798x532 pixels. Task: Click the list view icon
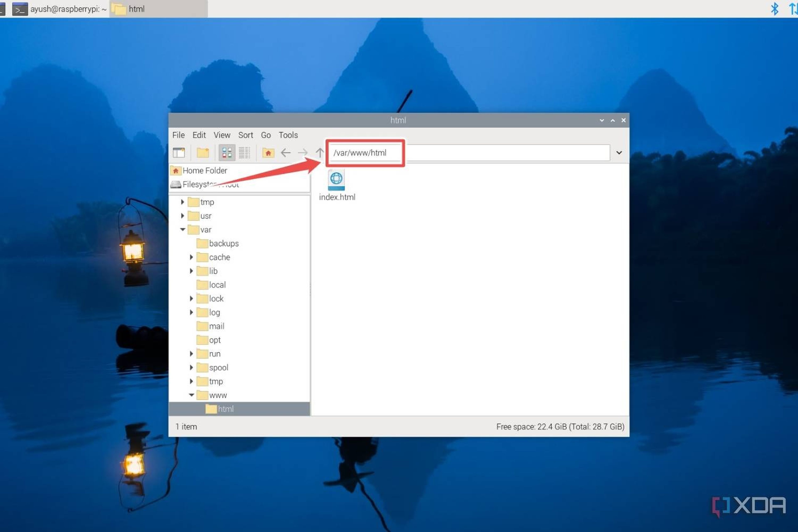pos(244,153)
